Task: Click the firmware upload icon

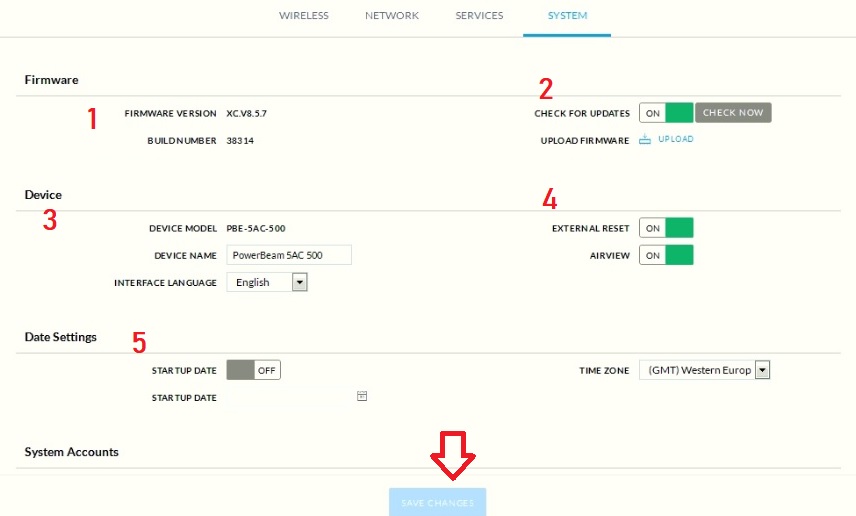Action: click(645, 140)
